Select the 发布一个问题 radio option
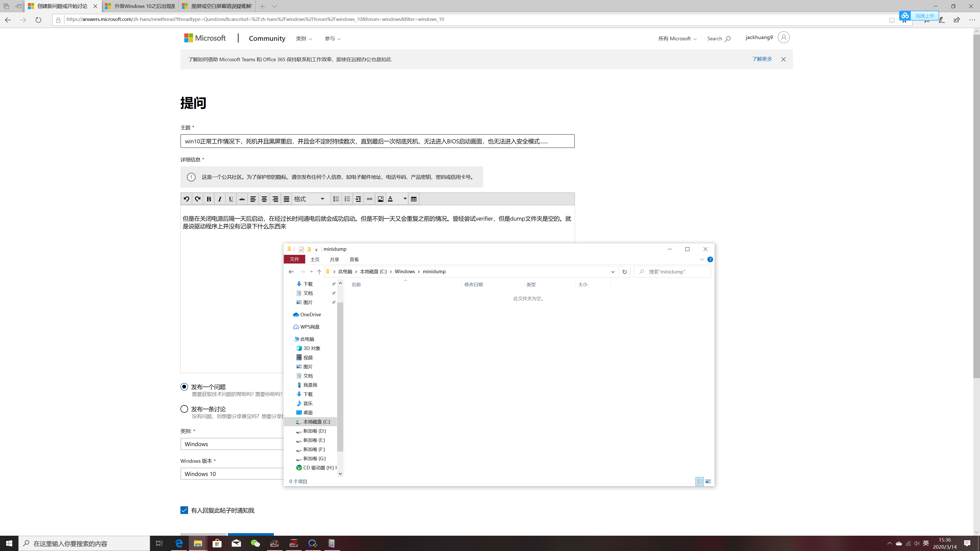The height and width of the screenshot is (551, 980). 184,387
